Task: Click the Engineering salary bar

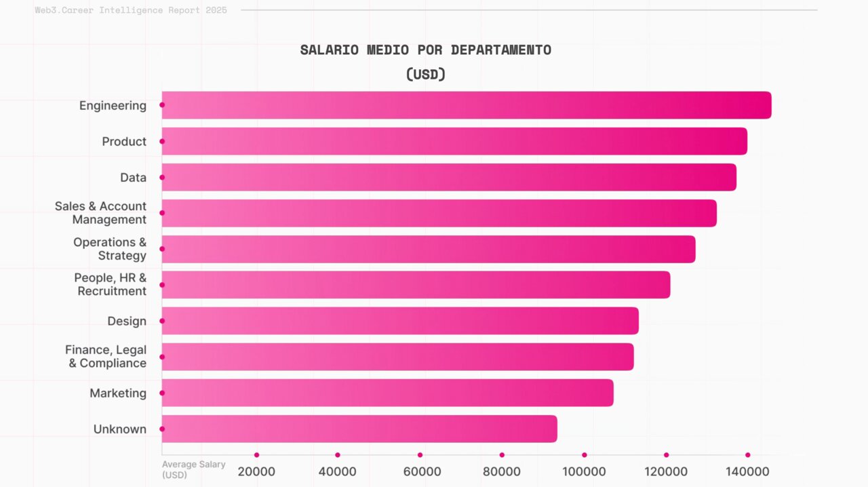Action: [467, 105]
